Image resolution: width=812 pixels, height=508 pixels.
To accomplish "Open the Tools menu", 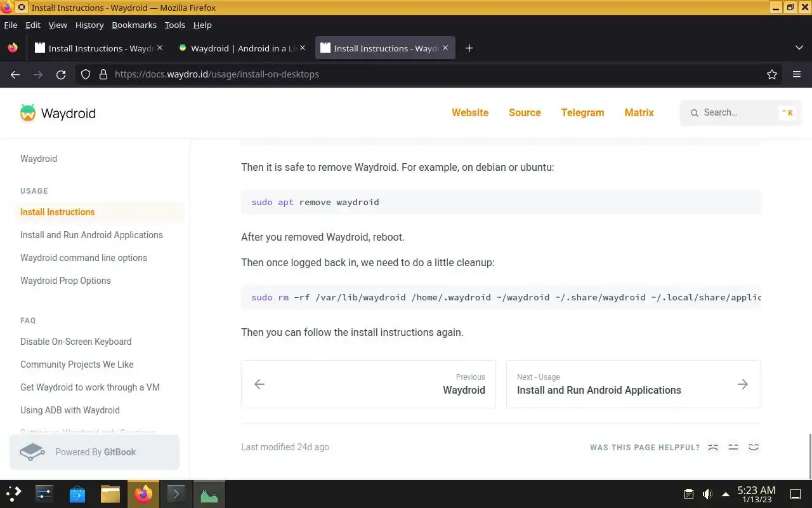I will [175, 25].
